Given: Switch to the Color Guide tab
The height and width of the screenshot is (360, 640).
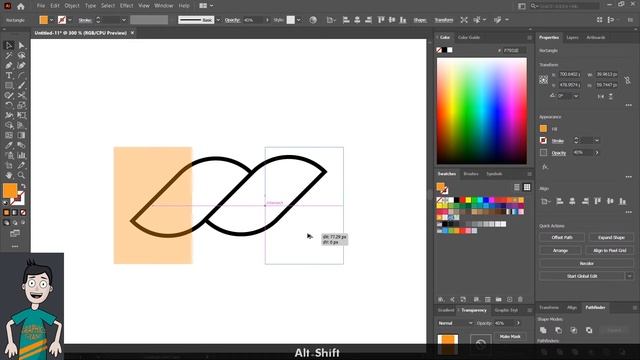Looking at the screenshot, I should (x=469, y=38).
